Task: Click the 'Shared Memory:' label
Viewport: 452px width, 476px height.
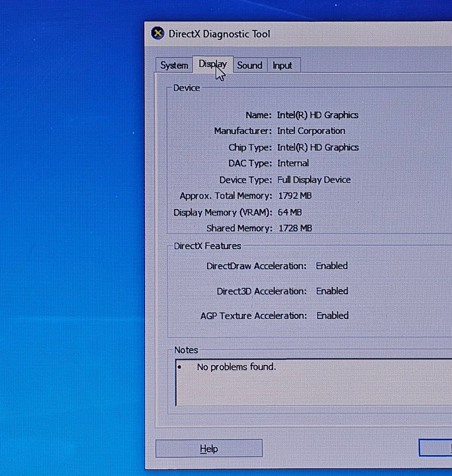Action: [x=240, y=228]
